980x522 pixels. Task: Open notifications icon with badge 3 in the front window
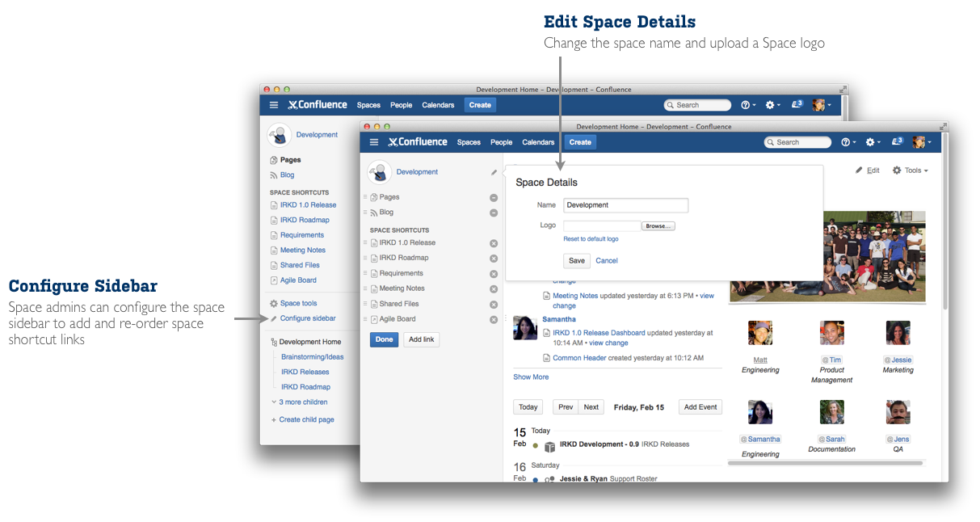(897, 141)
